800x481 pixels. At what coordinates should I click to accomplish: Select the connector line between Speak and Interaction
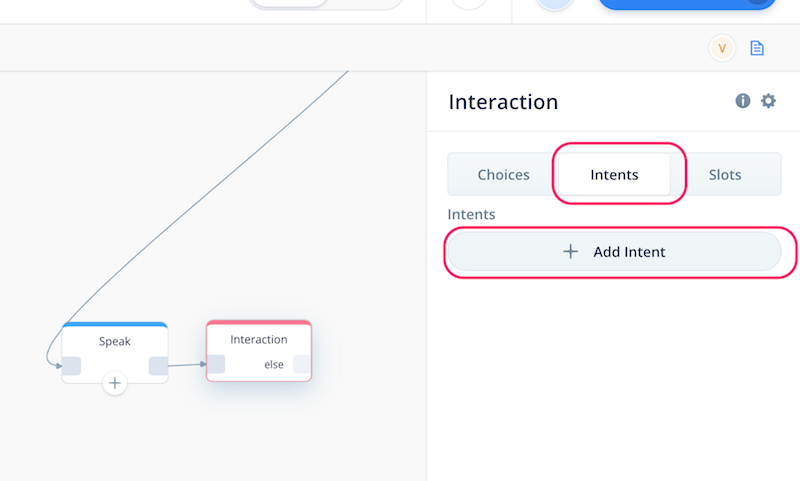pos(187,365)
